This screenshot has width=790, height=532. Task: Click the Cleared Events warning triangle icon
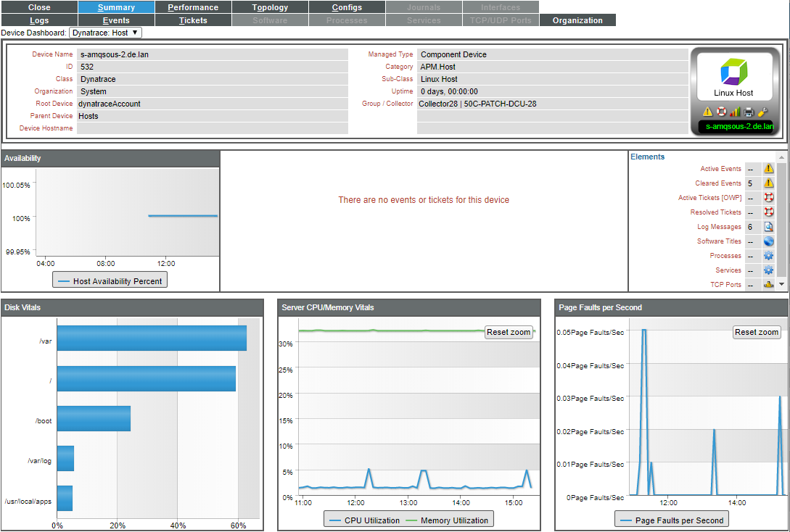tap(768, 183)
